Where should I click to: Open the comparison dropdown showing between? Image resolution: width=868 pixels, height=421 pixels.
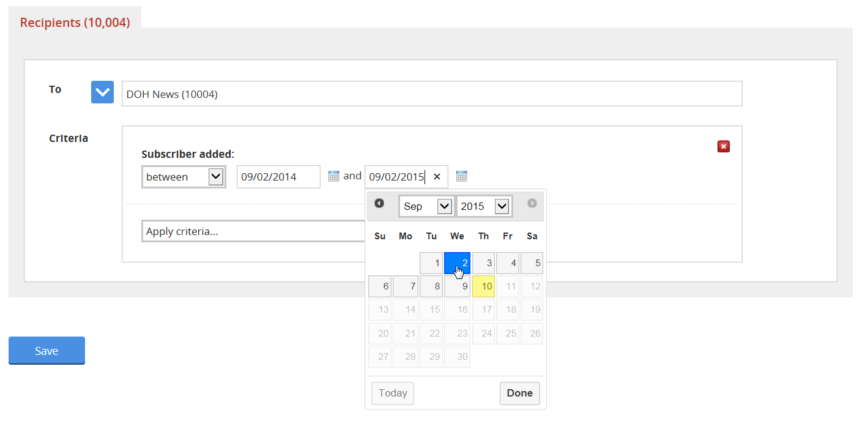184,176
